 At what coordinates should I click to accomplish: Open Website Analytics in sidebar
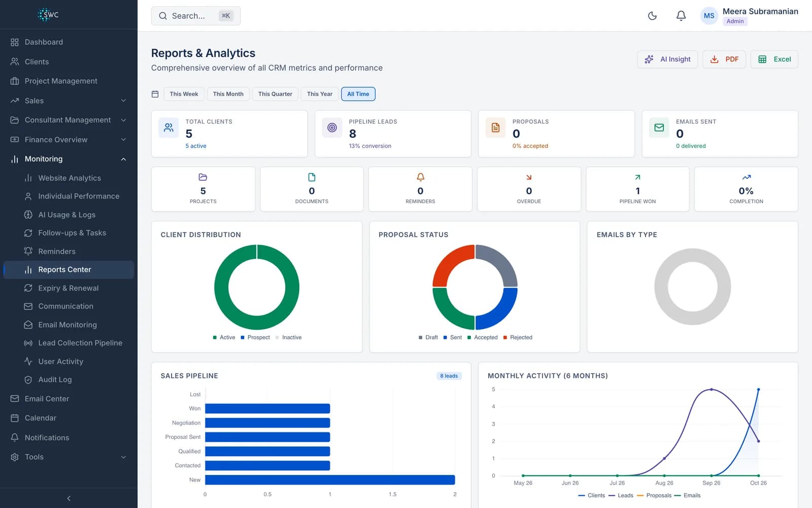(x=69, y=178)
